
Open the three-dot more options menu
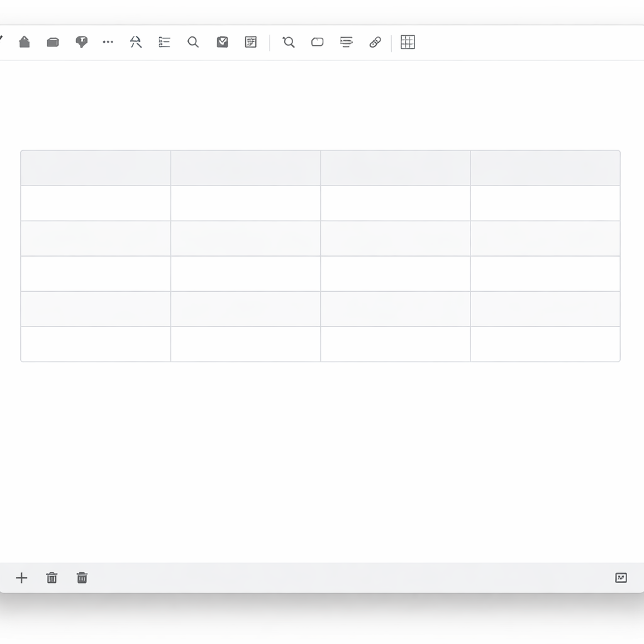click(108, 42)
